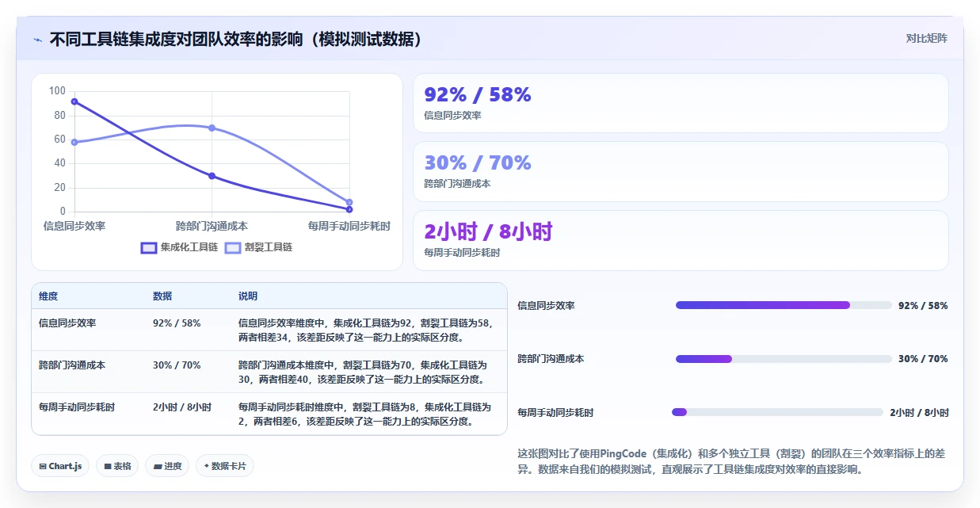Image resolution: width=980 pixels, height=508 pixels.
Task: Click the chart point at 集成化 92
Action: tap(74, 101)
